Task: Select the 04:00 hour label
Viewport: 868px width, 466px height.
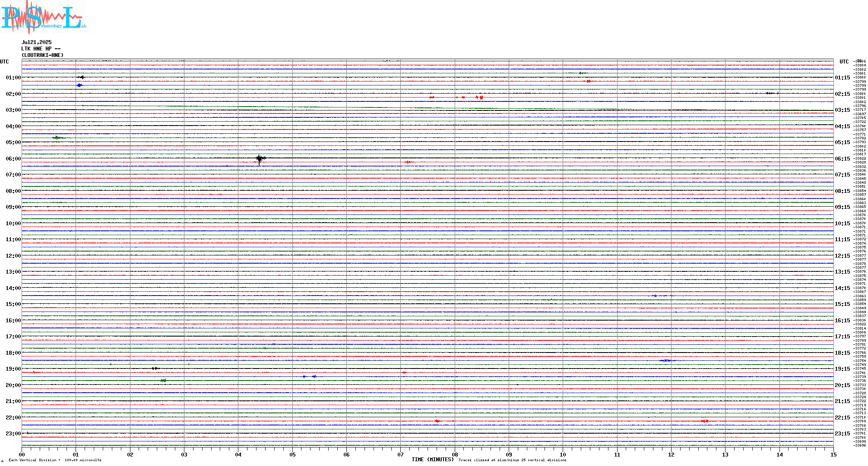Action: (x=13, y=126)
